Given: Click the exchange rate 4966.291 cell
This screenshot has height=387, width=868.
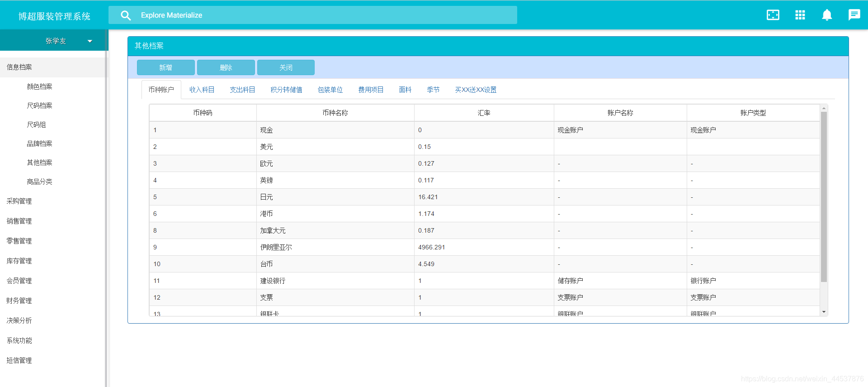Looking at the screenshot, I should [484, 247].
